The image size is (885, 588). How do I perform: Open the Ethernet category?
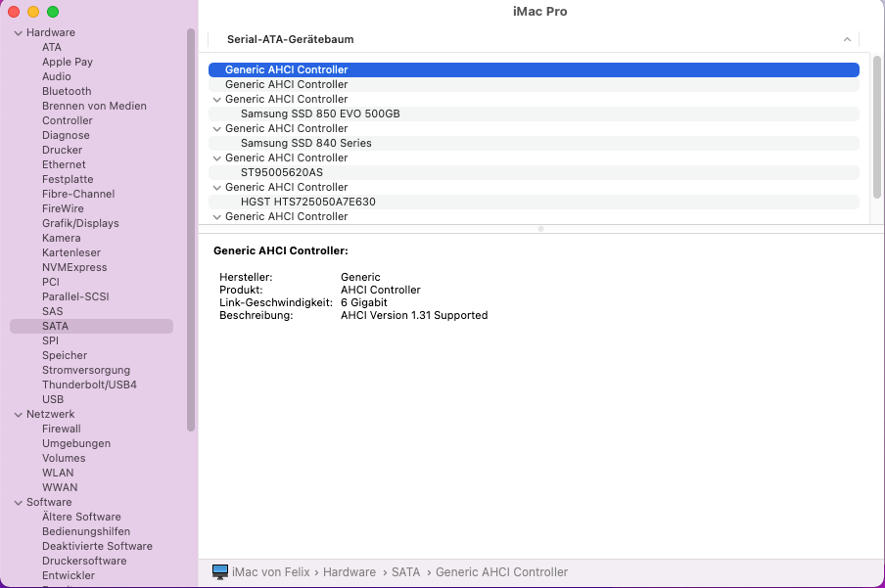(64, 164)
